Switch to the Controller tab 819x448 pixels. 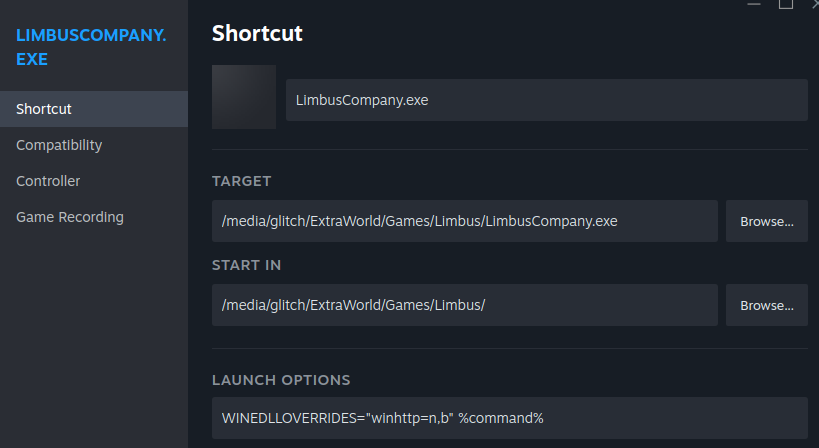pos(48,181)
